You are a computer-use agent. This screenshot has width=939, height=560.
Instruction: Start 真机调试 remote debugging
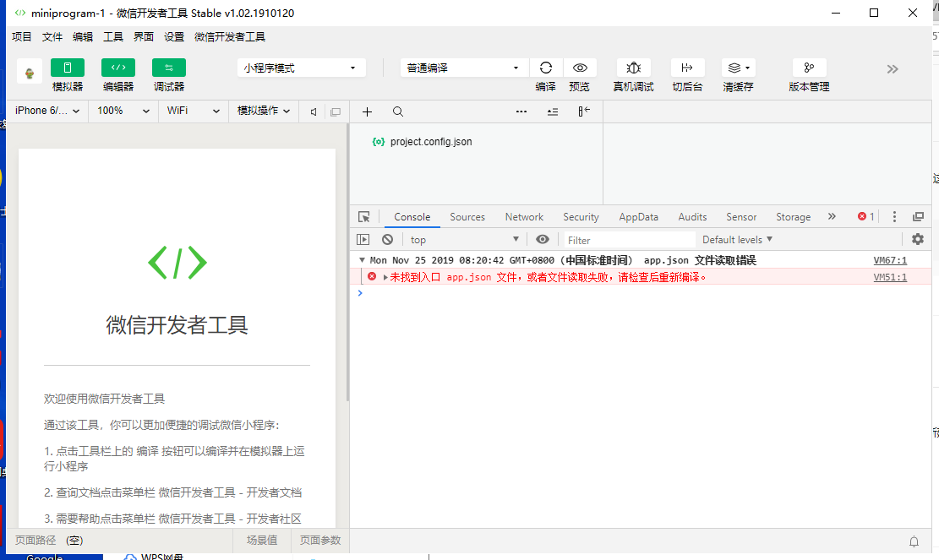coord(634,68)
